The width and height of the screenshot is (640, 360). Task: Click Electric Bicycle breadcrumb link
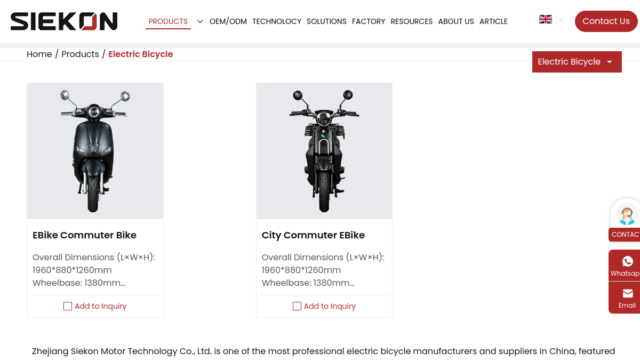pos(140,54)
